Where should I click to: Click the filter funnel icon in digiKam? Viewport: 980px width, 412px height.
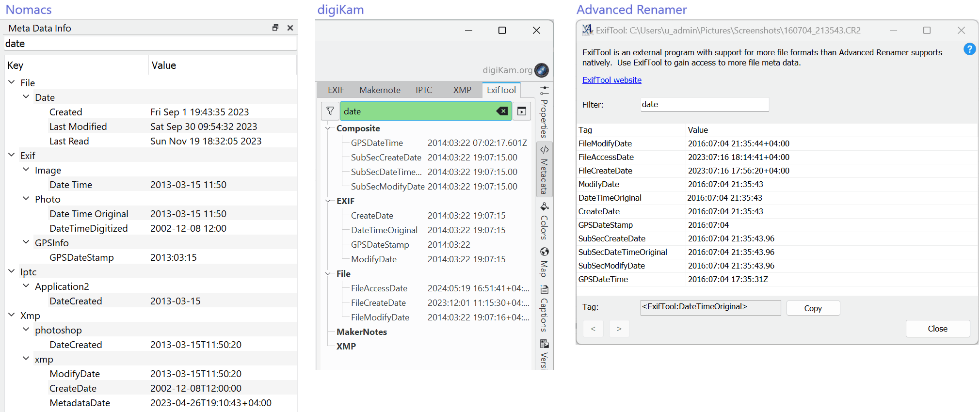[x=330, y=111]
